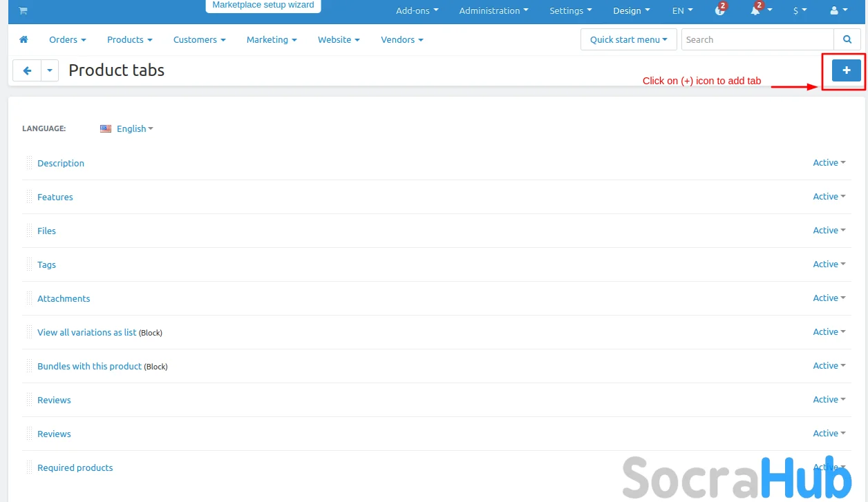Open the Add-ons menu
This screenshot has width=868, height=502.
(417, 11)
